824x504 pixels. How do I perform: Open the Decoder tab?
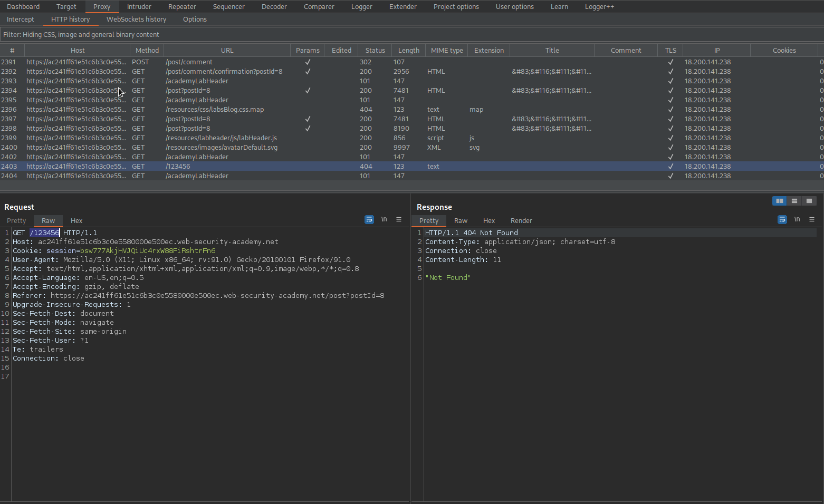(274, 6)
